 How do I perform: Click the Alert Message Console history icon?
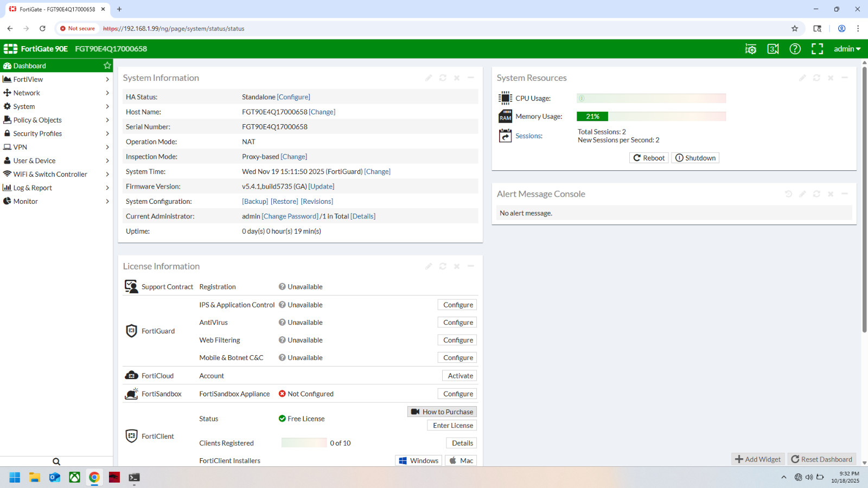tap(788, 194)
